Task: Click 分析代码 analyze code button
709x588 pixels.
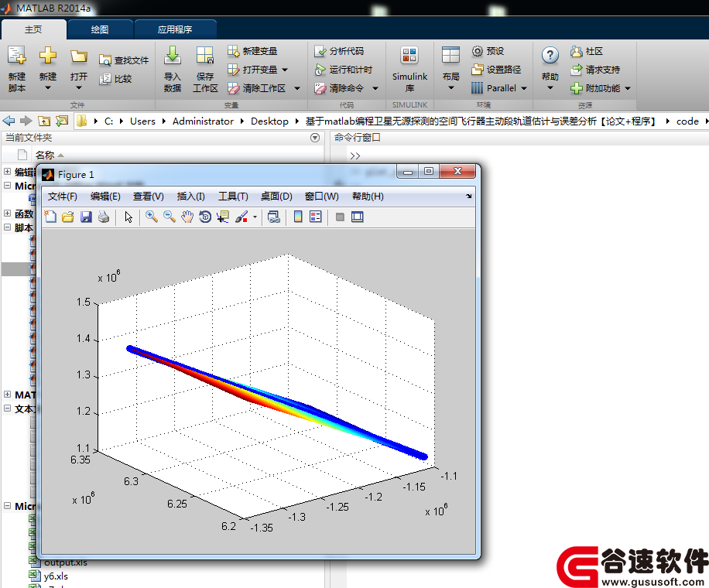Action: (339, 51)
